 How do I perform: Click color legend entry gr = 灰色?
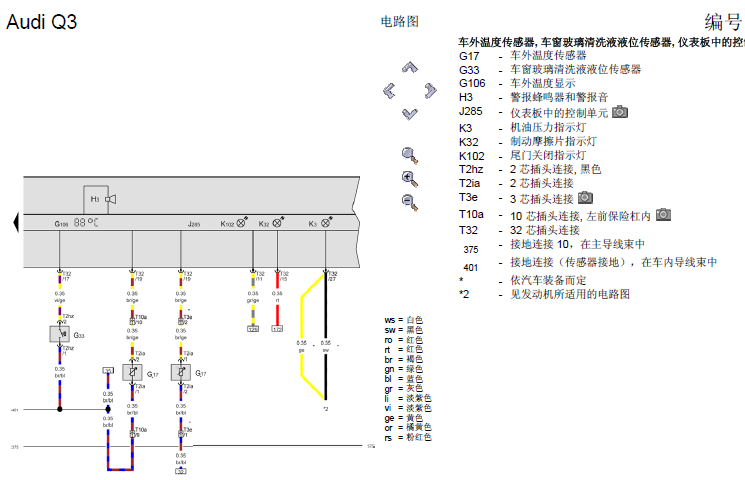click(x=403, y=388)
